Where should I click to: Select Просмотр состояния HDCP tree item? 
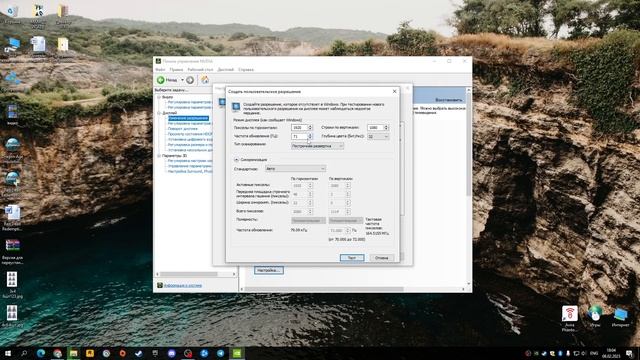[x=190, y=134]
